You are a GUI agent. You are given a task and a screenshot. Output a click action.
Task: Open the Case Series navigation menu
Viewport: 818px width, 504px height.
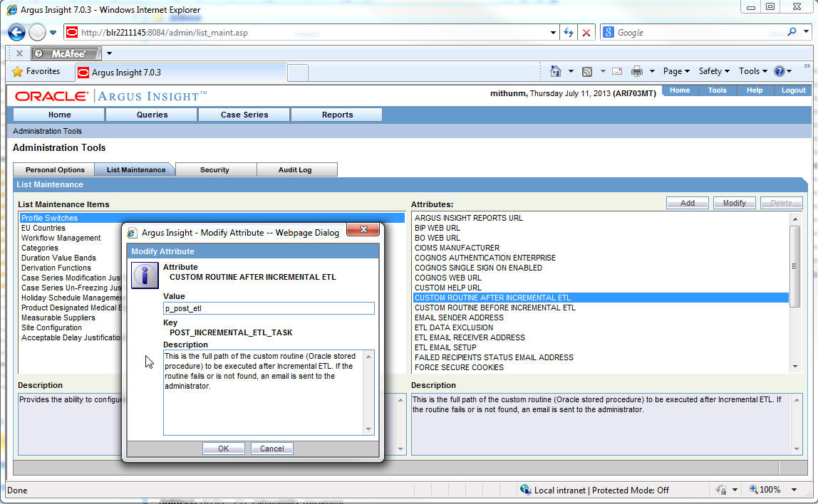point(244,115)
